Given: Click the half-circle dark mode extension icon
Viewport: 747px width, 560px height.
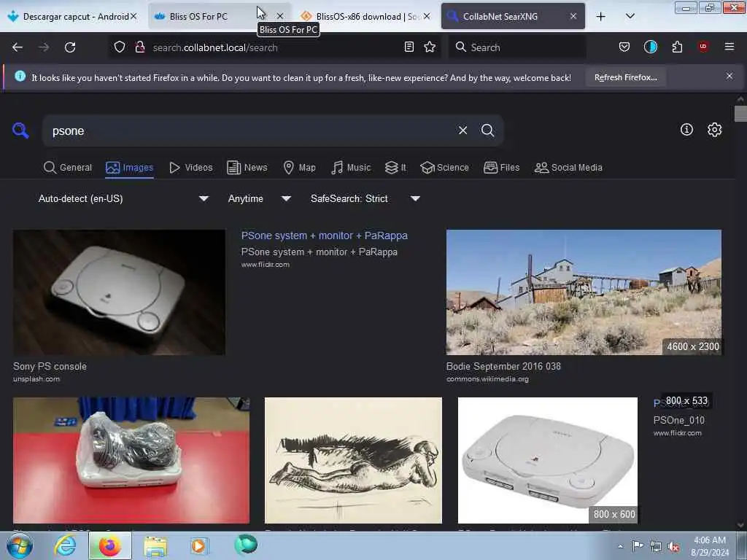Looking at the screenshot, I should tap(650, 47).
